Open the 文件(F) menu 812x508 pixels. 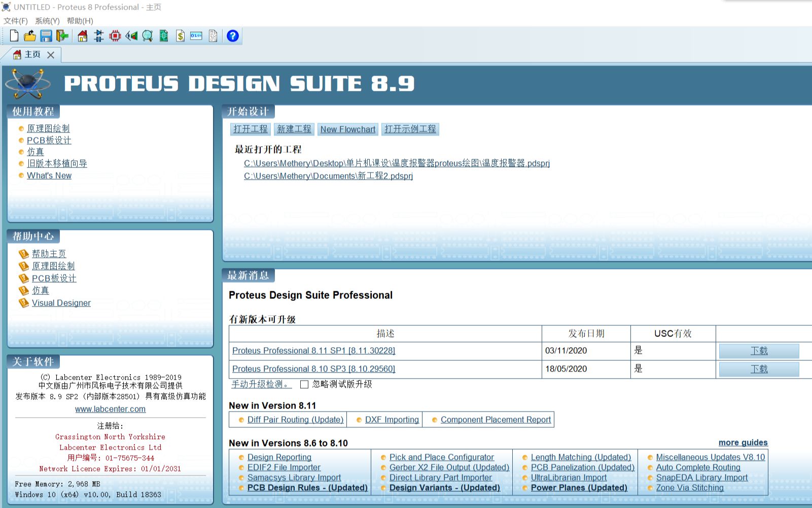click(16, 21)
